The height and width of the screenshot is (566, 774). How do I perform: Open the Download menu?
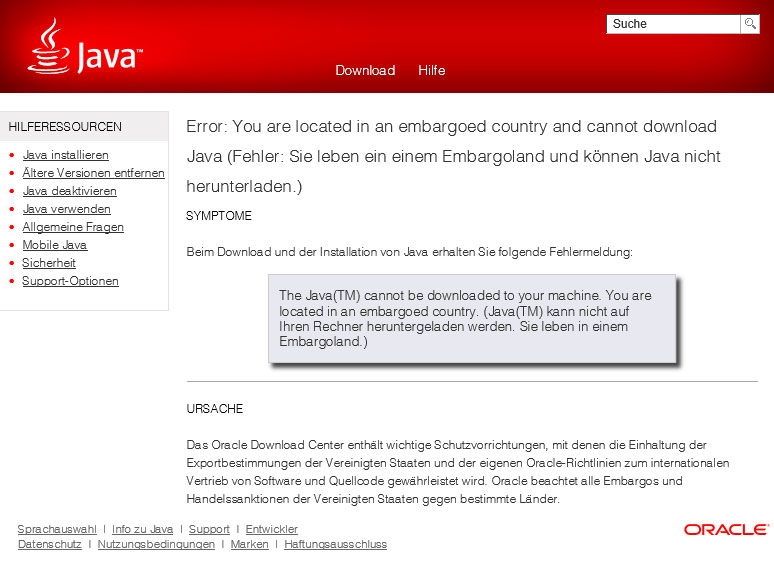tap(365, 71)
